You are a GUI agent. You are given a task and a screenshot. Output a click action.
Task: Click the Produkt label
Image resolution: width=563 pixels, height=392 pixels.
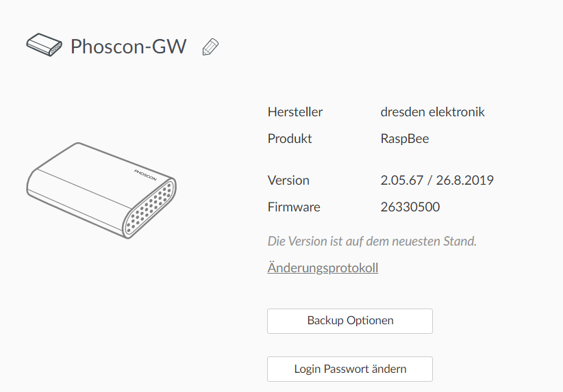[290, 138]
